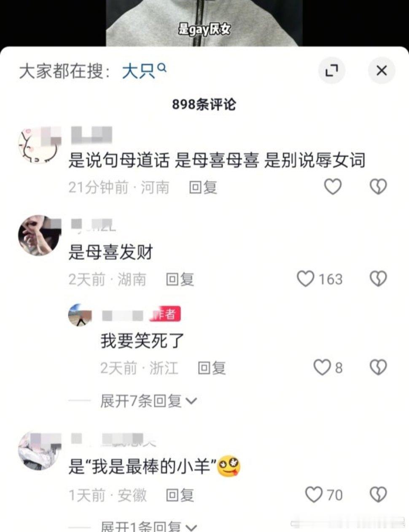Close the comments panel
Screen dimensions: 409x532
[x=382, y=70]
